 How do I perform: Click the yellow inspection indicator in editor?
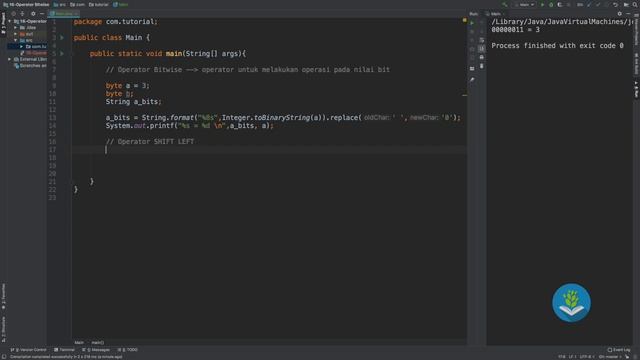[464, 20]
